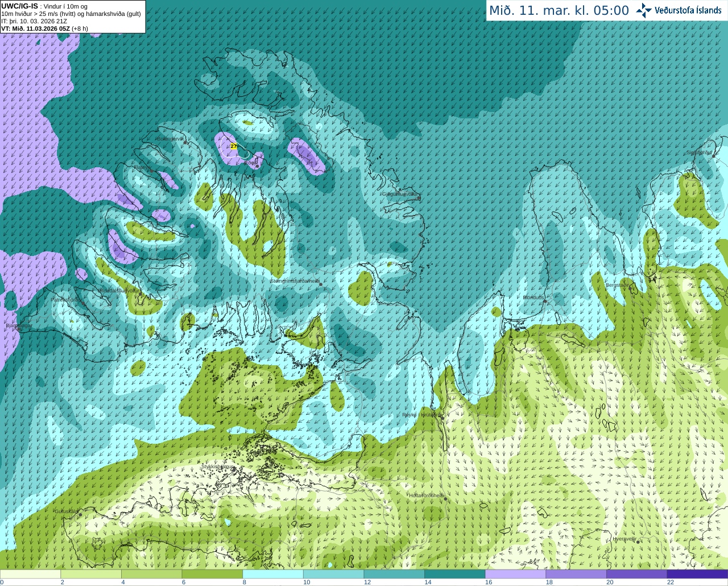Viewport: 728px width, 586px height.
Task: Click the yellow 27 gust marker
Action: pos(233,146)
